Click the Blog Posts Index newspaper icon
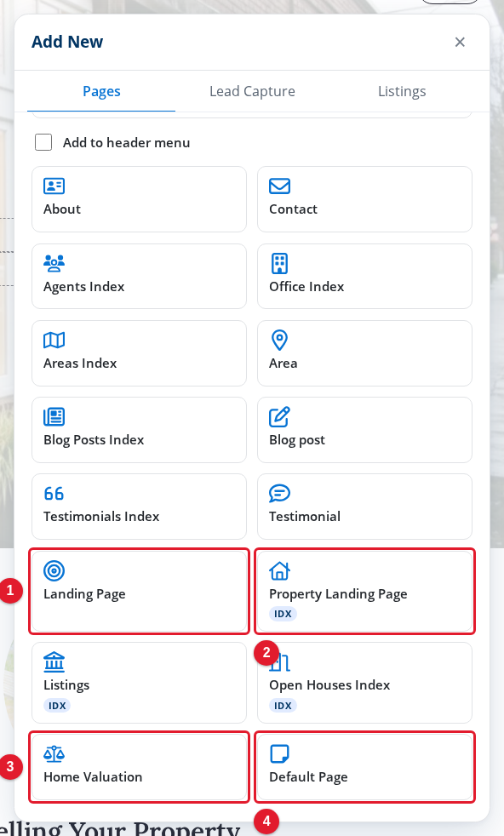The width and height of the screenshot is (504, 836). 54,417
